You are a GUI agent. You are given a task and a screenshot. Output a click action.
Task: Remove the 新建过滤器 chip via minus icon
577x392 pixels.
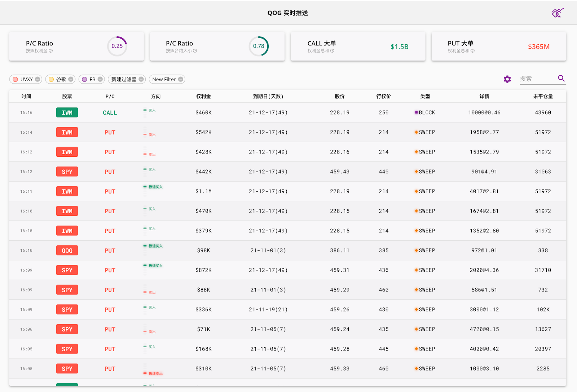(x=141, y=79)
